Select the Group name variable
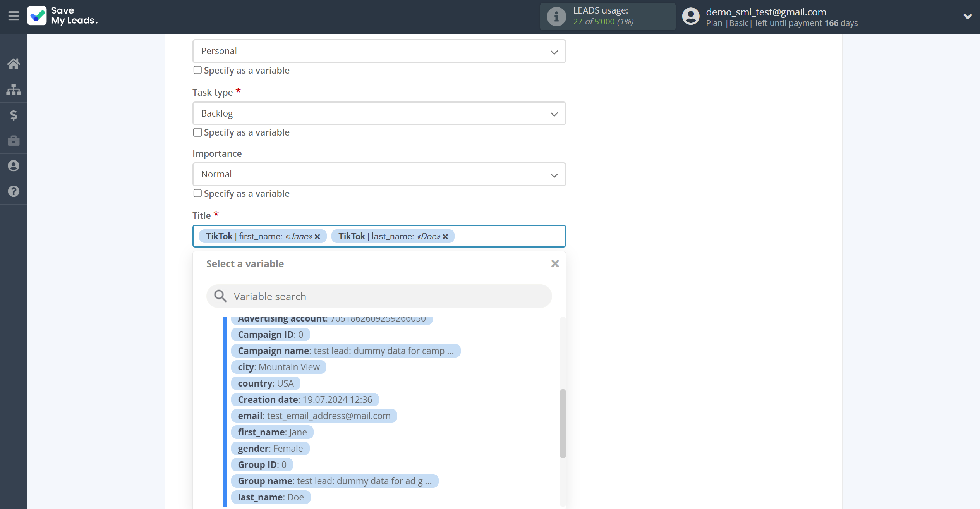This screenshot has width=980, height=509. (x=335, y=481)
